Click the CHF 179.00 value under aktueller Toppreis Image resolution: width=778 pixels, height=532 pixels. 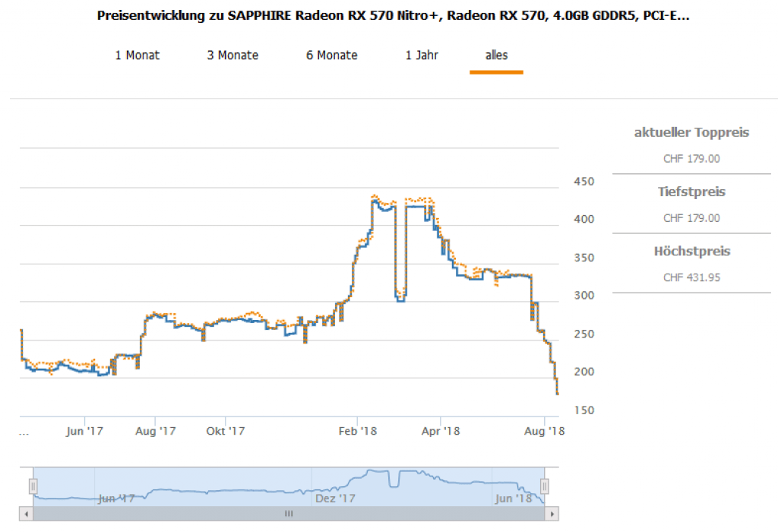(691, 159)
